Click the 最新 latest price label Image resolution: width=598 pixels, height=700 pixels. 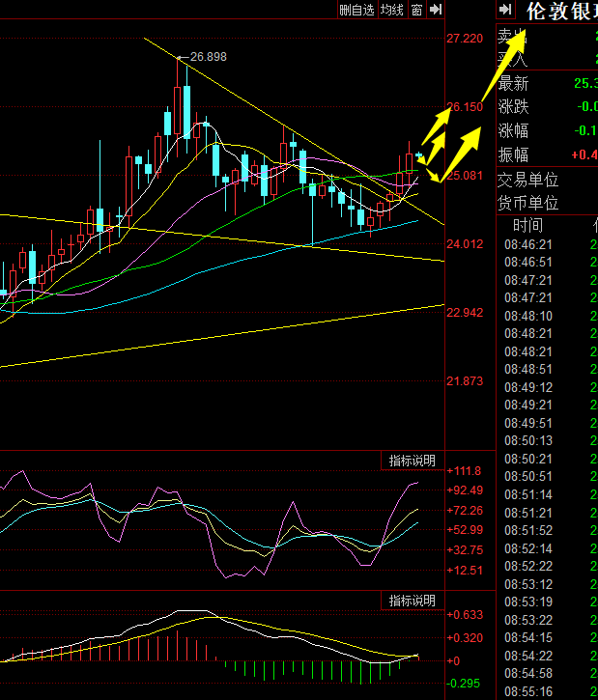(513, 83)
